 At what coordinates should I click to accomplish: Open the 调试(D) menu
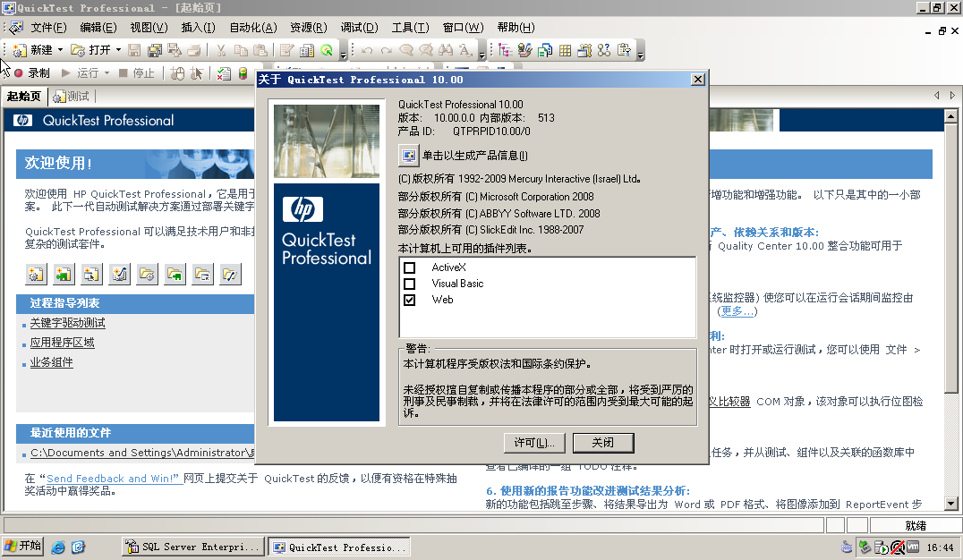click(x=360, y=28)
